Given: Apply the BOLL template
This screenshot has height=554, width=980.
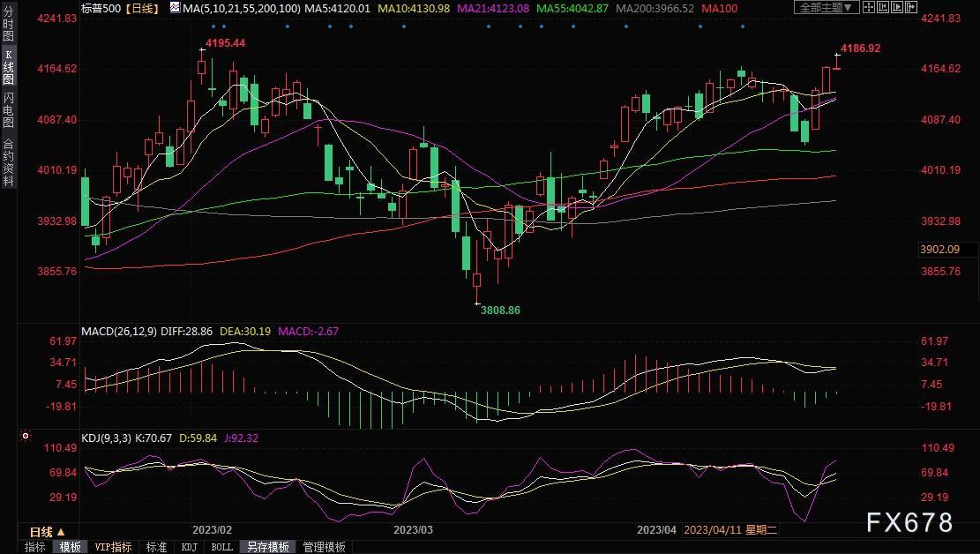Looking at the screenshot, I should (x=222, y=547).
